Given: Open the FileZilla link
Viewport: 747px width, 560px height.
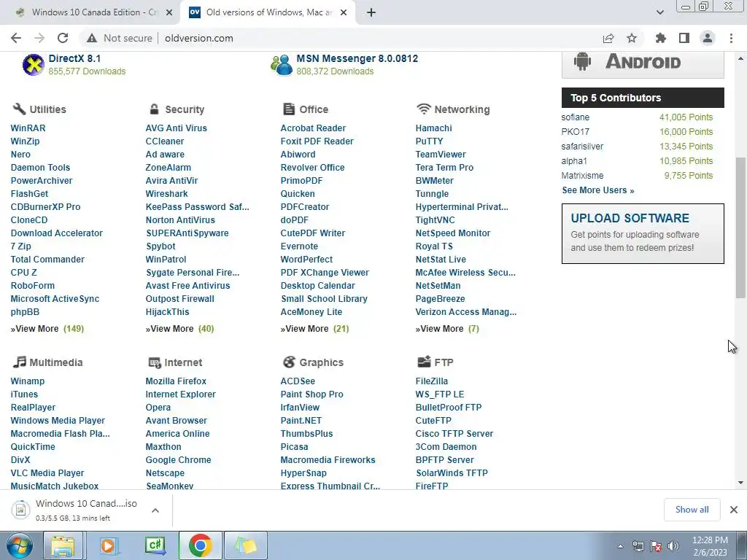Looking at the screenshot, I should (x=432, y=381).
